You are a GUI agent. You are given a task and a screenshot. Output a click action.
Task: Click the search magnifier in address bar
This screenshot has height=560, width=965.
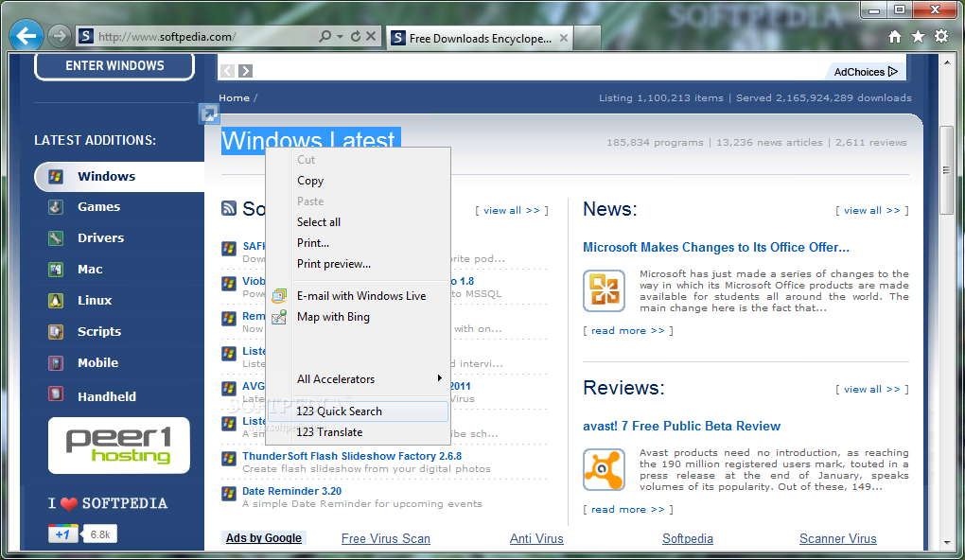tap(325, 36)
